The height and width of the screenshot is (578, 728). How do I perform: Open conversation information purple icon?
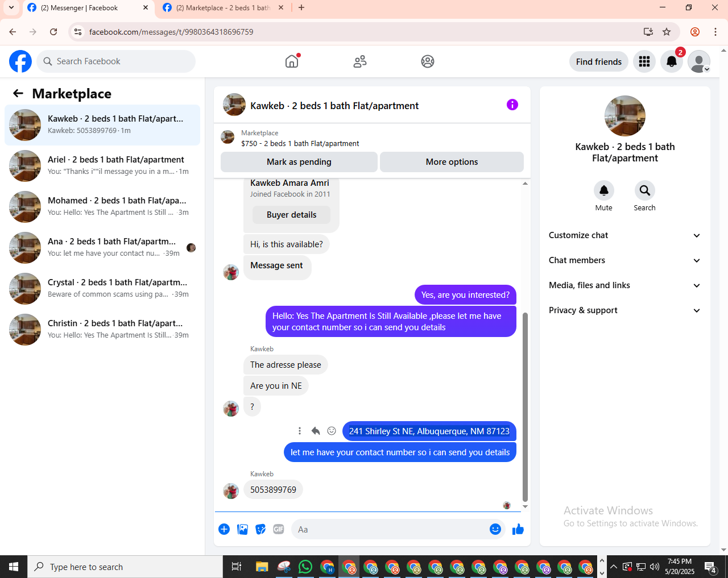512,105
